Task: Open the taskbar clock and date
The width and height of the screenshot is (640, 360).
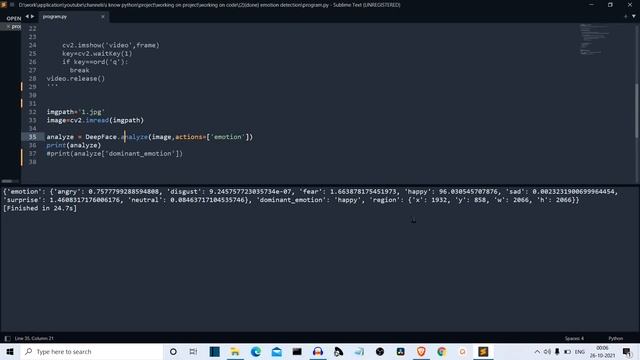Action: 602,351
